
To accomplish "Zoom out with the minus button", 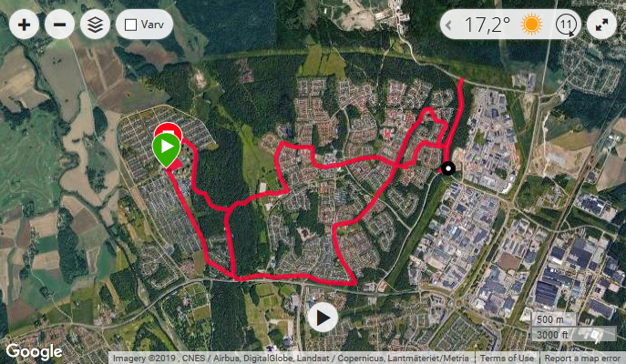I will (59, 25).
